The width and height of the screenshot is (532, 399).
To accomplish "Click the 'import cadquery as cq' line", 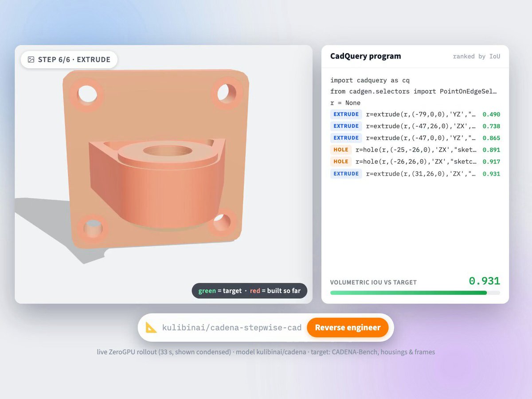I will click(x=370, y=80).
